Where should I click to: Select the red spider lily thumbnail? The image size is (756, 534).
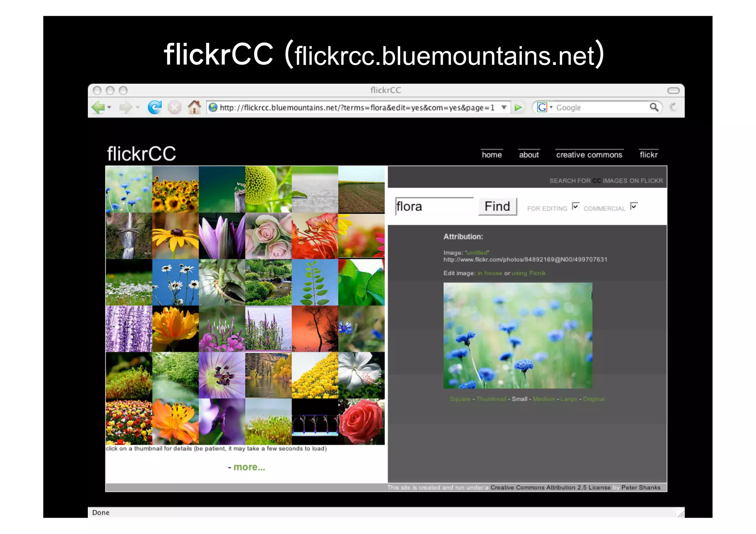(315, 236)
